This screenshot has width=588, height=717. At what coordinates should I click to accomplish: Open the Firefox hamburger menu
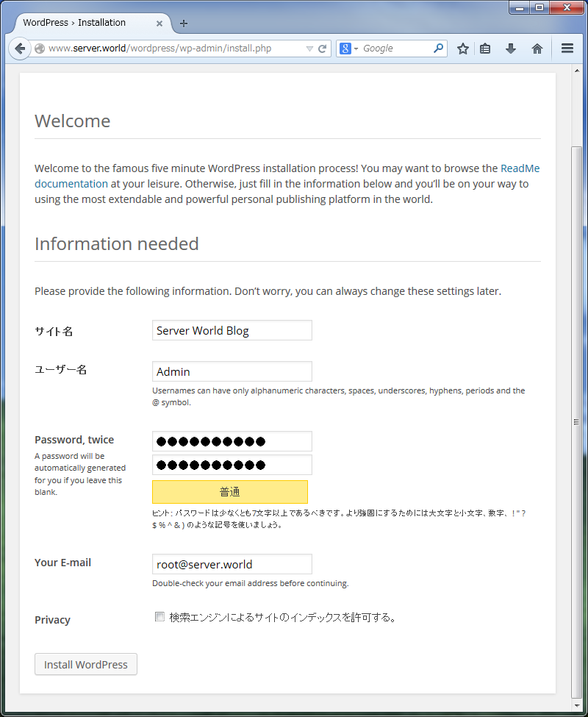coord(567,49)
